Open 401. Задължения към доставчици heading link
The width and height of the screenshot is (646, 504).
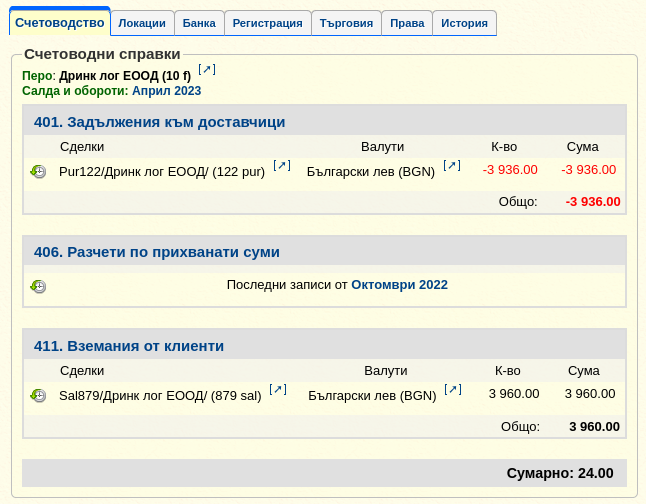tap(159, 122)
